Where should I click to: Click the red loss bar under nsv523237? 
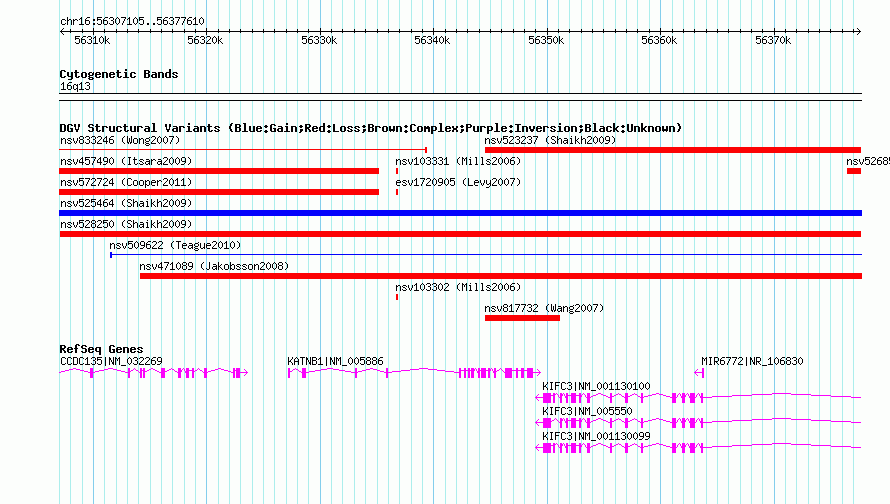coord(673,150)
